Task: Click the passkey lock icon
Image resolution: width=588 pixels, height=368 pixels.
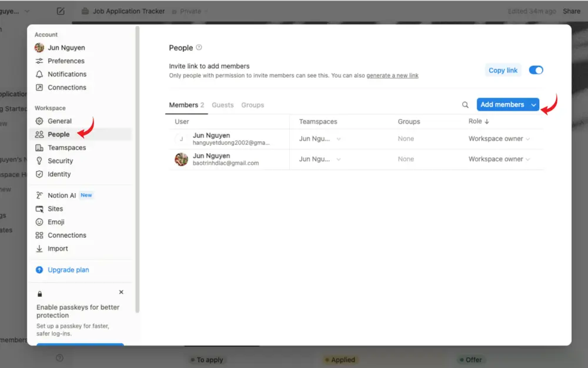Action: click(40, 294)
